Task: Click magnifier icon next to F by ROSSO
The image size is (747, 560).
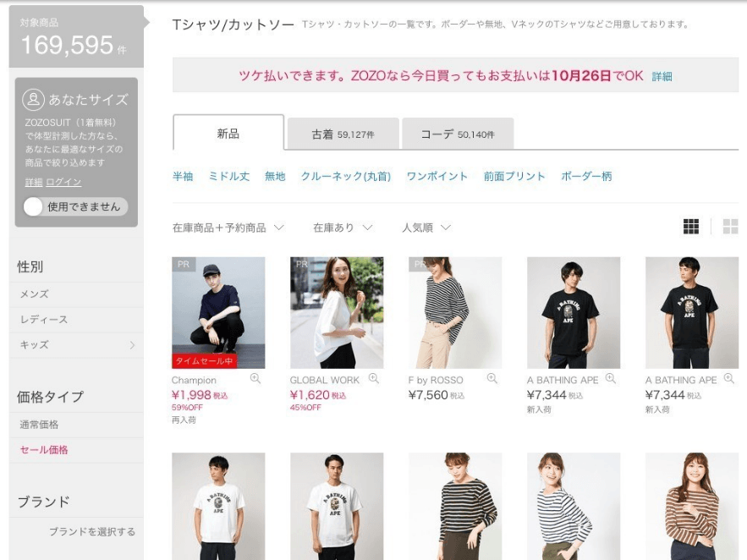Action: tap(492, 379)
